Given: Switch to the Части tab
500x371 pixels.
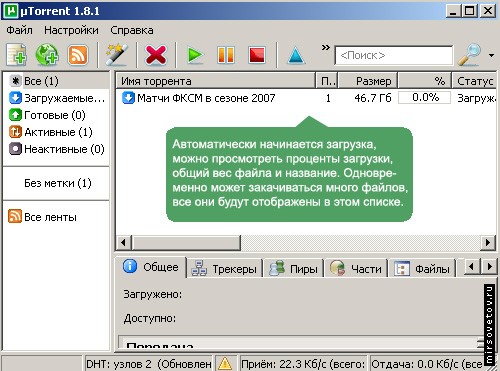Looking at the screenshot, I should tap(356, 269).
